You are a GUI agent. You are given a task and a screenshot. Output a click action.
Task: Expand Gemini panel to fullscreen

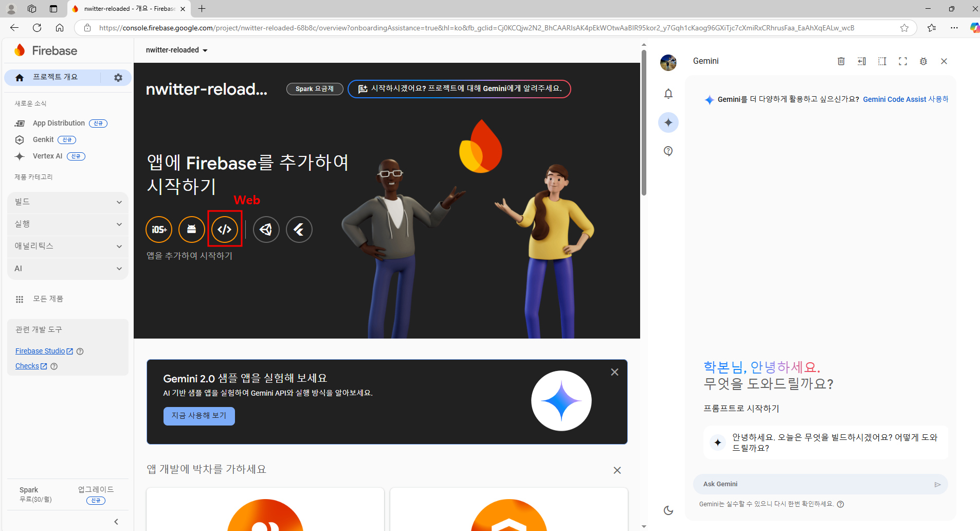pos(903,61)
